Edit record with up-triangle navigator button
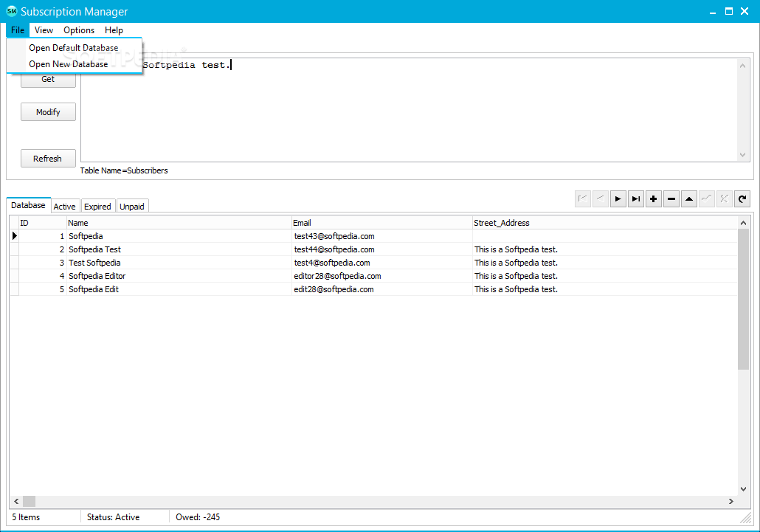This screenshot has width=760, height=532. pyautogui.click(x=688, y=198)
